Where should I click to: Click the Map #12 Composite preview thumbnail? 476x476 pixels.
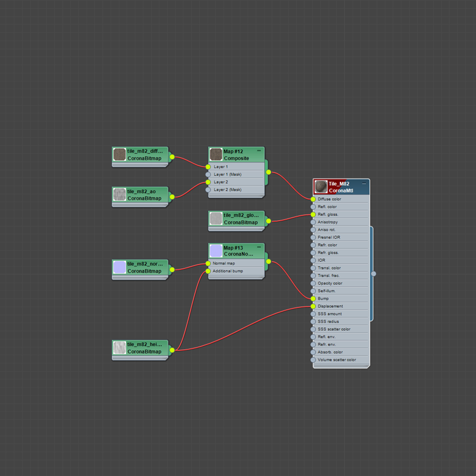(216, 154)
